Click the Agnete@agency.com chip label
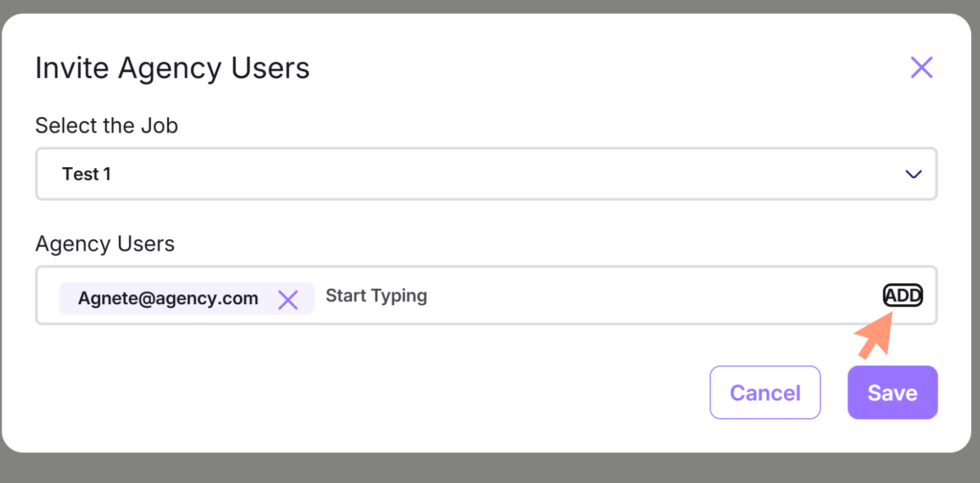 168,298
